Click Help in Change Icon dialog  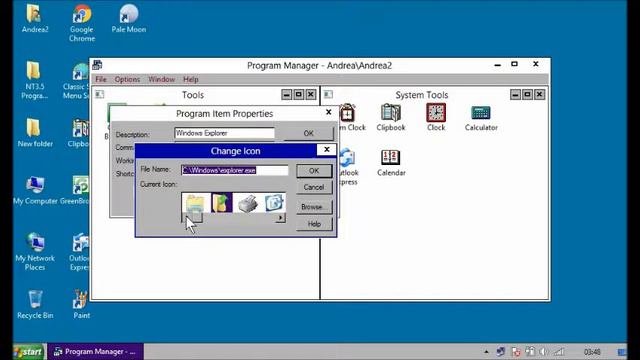(x=314, y=224)
